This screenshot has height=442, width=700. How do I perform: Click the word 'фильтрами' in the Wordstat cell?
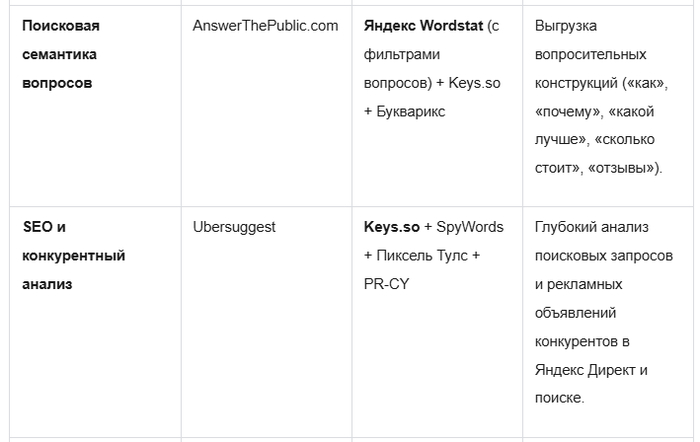pos(402,54)
